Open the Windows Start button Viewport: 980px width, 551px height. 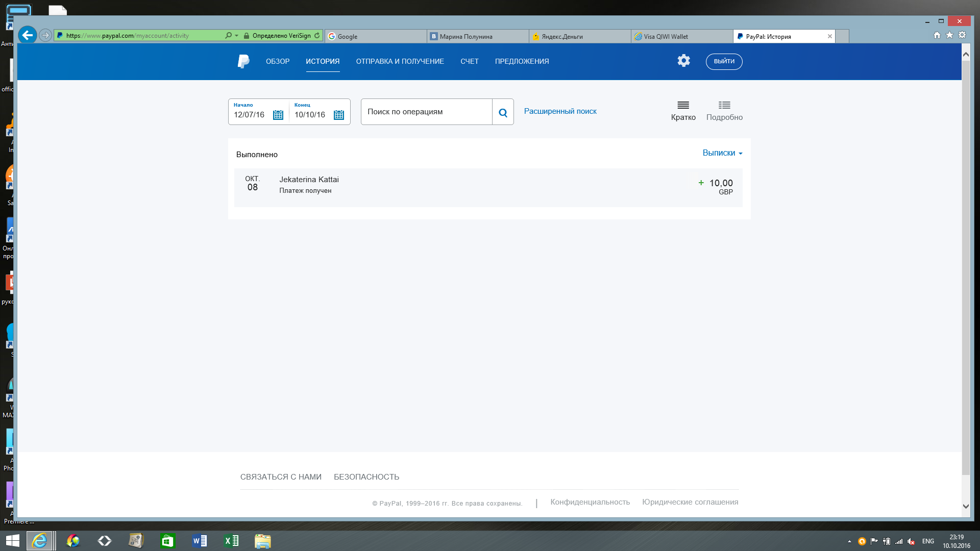tap(12, 541)
